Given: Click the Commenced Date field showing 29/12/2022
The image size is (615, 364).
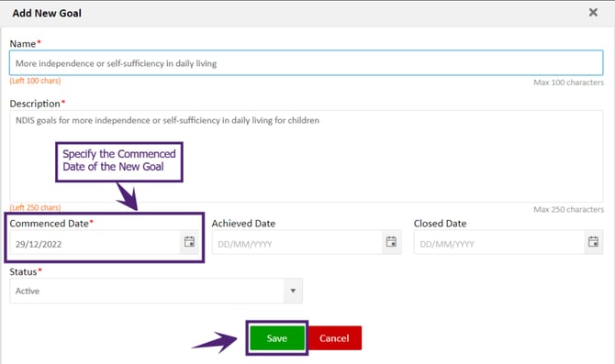Looking at the screenshot, I should (95, 243).
